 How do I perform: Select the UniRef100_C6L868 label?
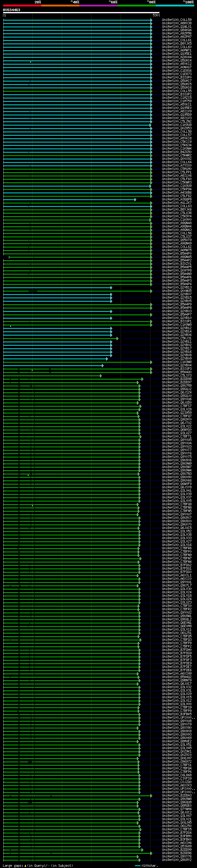click(177, 775)
